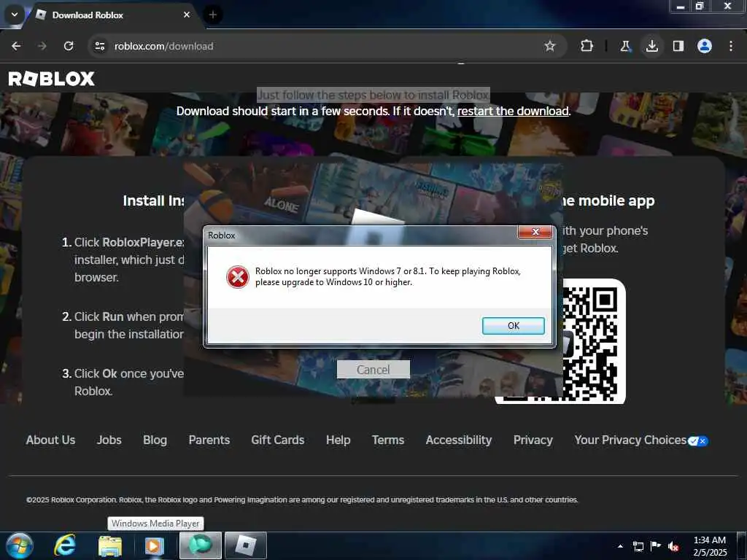
Task: Click the active browser taskbar button
Action: coord(200,545)
